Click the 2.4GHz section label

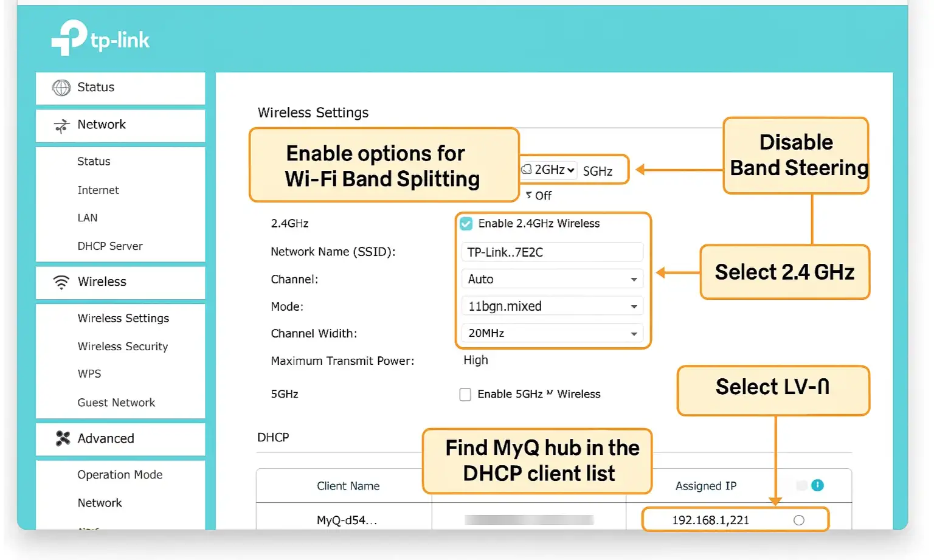pyautogui.click(x=289, y=223)
